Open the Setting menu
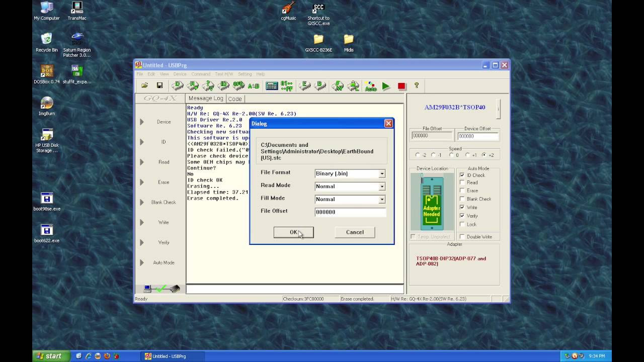The height and width of the screenshot is (362, 644). pyautogui.click(x=245, y=74)
